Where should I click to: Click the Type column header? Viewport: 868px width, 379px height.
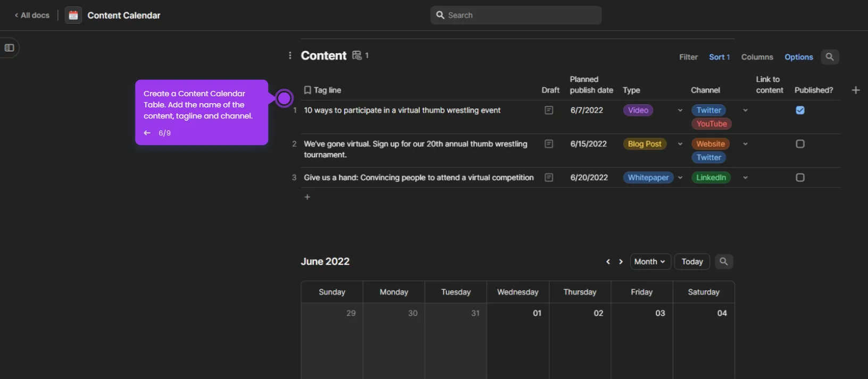(x=631, y=90)
